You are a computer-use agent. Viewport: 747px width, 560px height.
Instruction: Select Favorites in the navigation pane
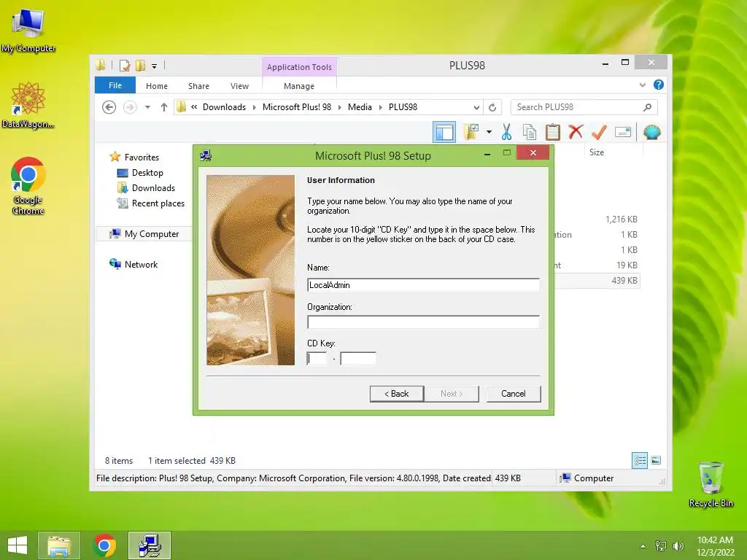[142, 157]
